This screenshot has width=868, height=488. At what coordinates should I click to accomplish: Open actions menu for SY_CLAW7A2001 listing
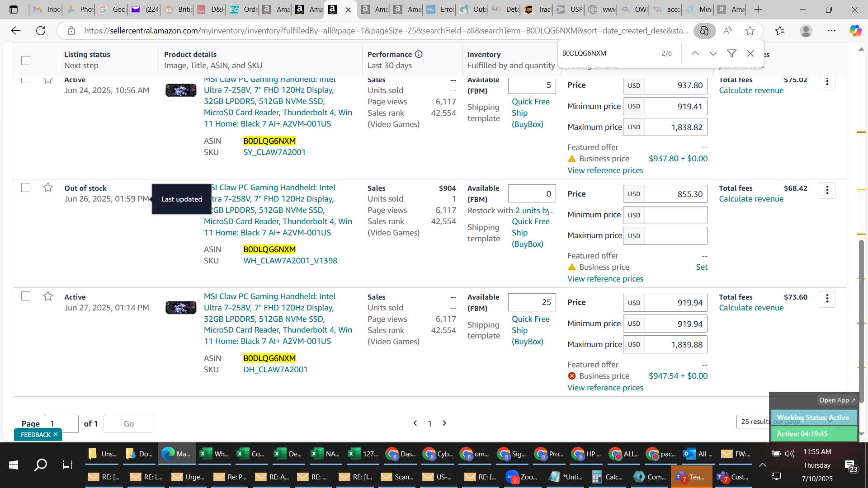pyautogui.click(x=827, y=82)
